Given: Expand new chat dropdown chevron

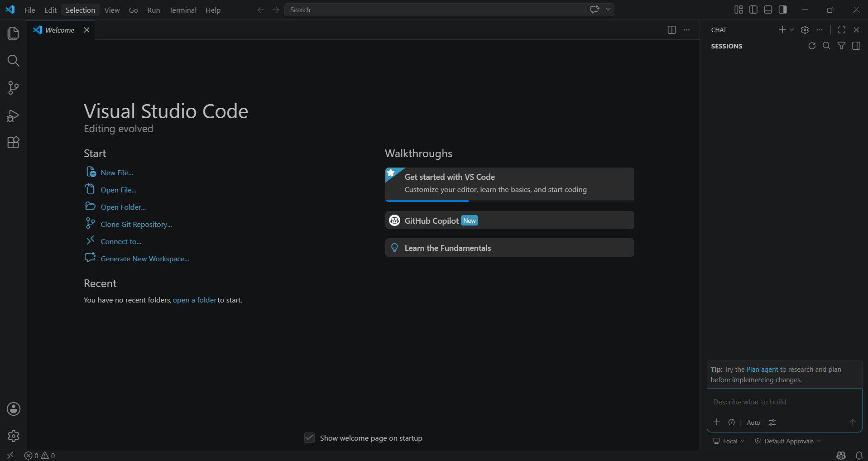Looking at the screenshot, I should pyautogui.click(x=792, y=30).
